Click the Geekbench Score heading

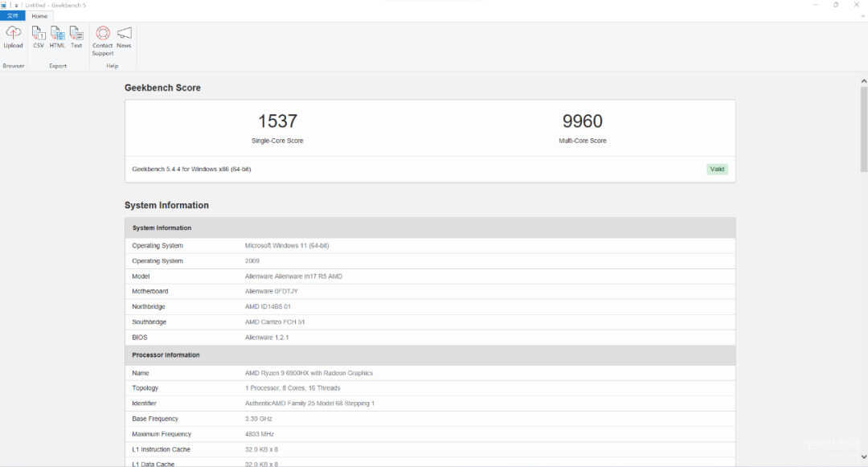click(x=162, y=88)
